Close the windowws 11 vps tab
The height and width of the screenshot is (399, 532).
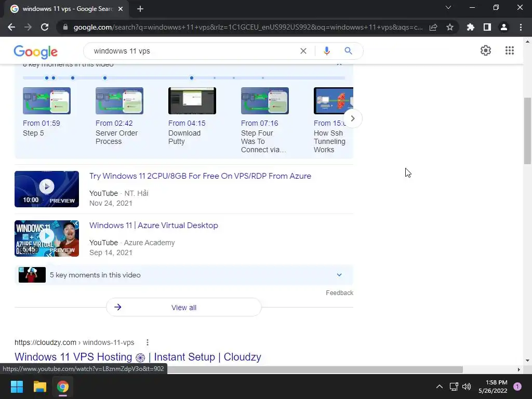(121, 9)
